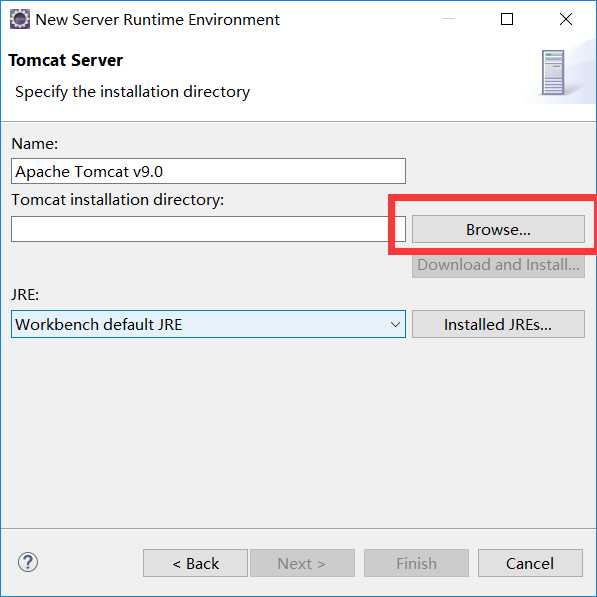
Task: Click the Finish button
Action: 416,563
